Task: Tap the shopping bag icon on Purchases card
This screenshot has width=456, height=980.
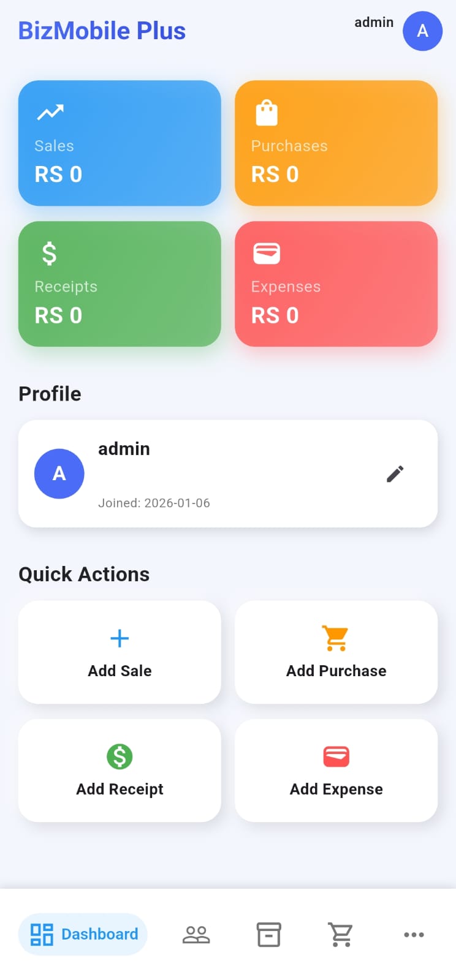Action: [x=267, y=113]
